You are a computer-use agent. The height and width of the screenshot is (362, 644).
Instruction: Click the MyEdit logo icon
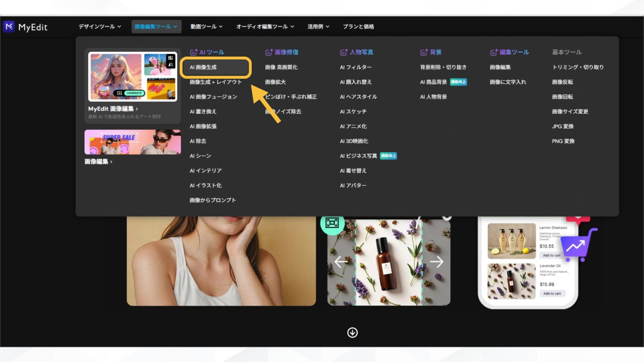[9, 27]
